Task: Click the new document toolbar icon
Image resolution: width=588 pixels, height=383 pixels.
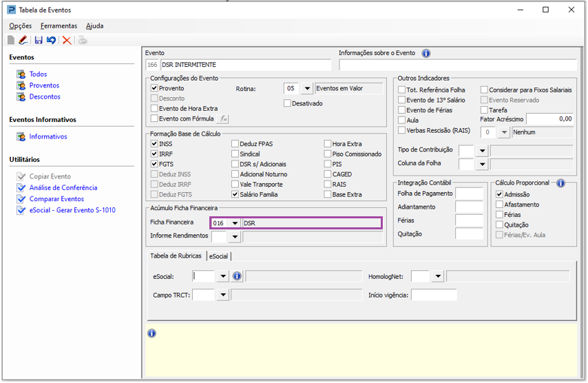Action: (11, 41)
